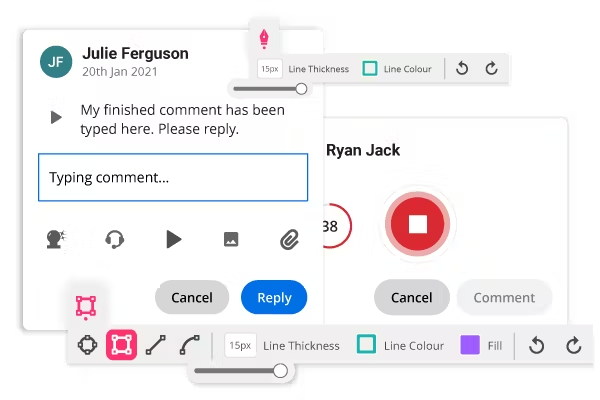The image size is (600, 400).
Task: Click the redo arrow in the upper toolbar
Action: [491, 69]
